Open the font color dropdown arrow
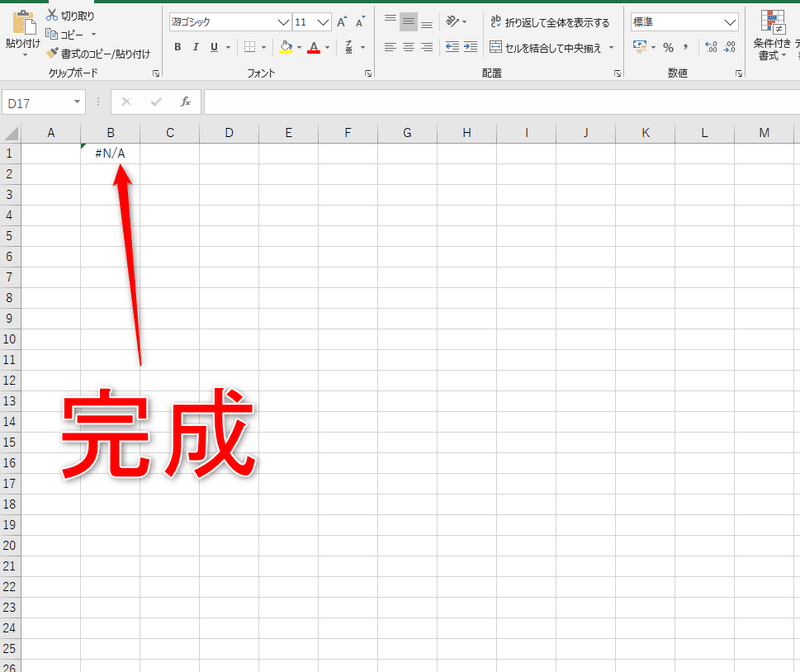The image size is (800, 672). pyautogui.click(x=328, y=47)
